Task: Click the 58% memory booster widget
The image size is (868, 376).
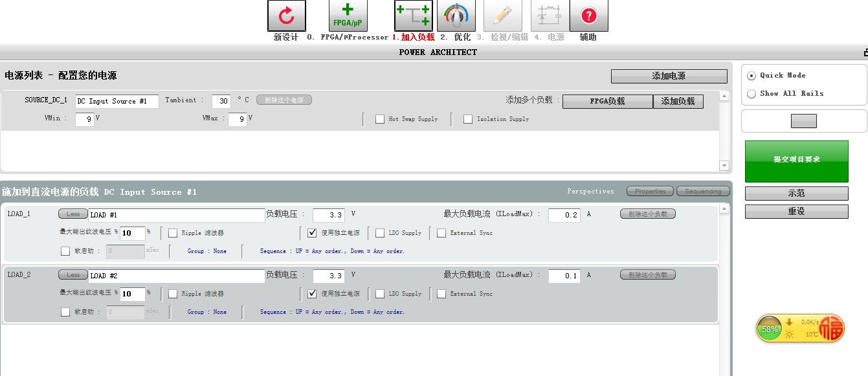Action: 770,329
